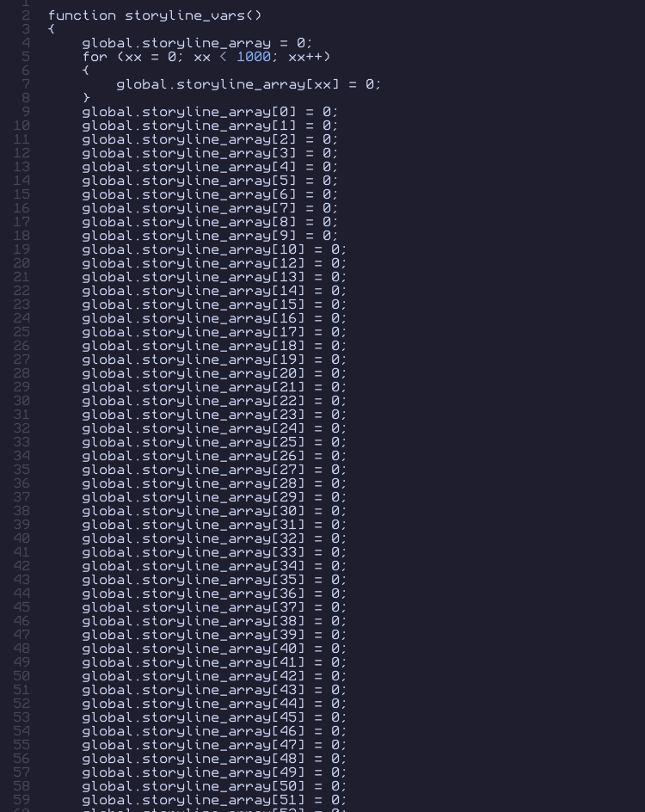Click line number 19 in gutter
This screenshot has width=645, height=812.
tap(21, 249)
